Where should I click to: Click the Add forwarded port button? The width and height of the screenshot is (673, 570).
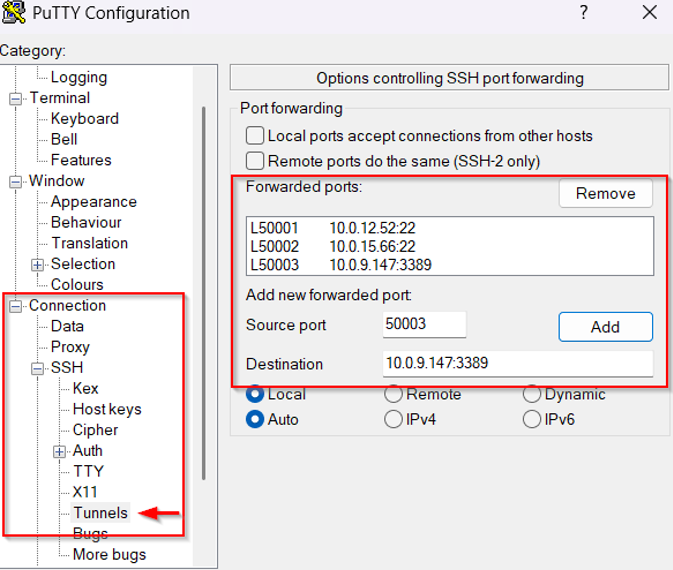(x=605, y=326)
